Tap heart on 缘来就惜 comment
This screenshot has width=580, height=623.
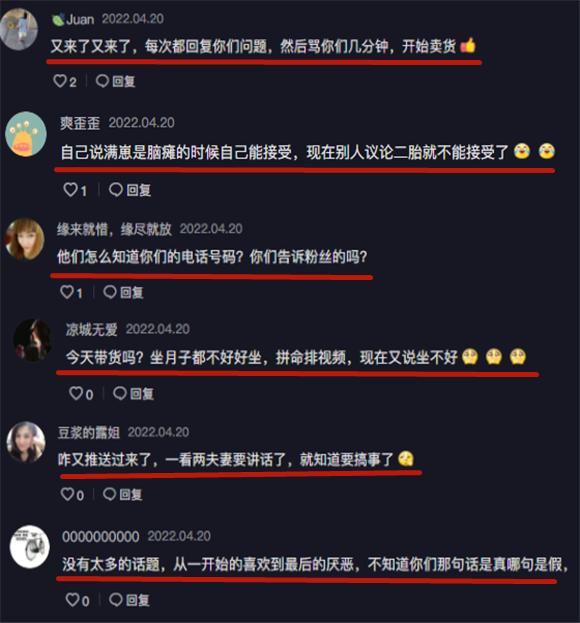[67, 292]
